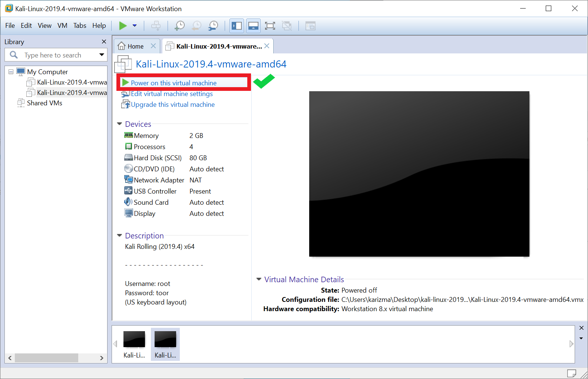The width and height of the screenshot is (588, 379).
Task: Open the thumbnail bar options dropdown
Action: coord(581,338)
